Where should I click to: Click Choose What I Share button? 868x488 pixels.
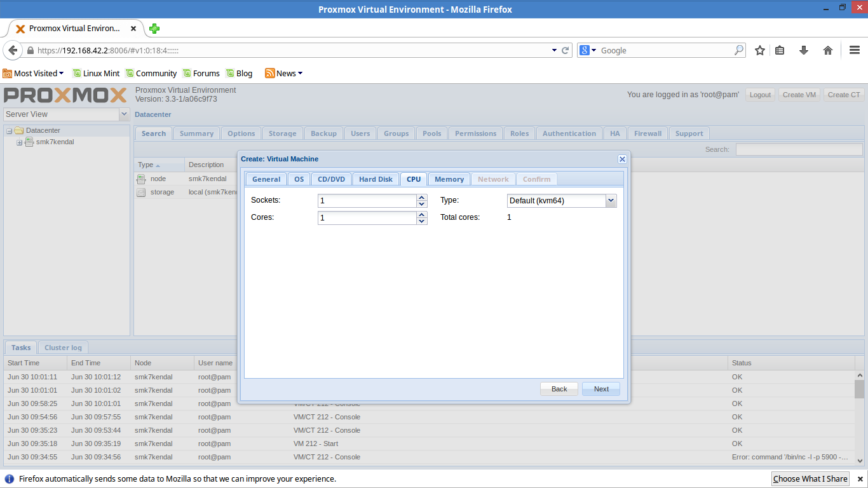click(x=810, y=479)
